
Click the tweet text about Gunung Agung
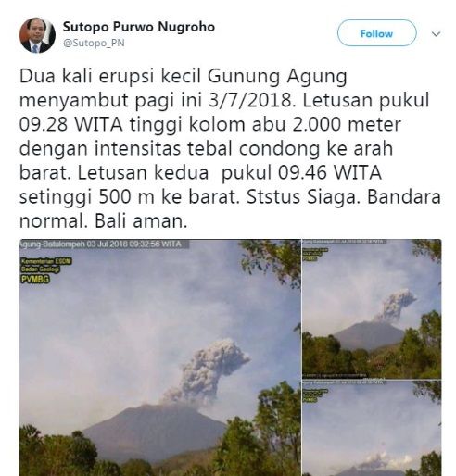tap(230, 148)
